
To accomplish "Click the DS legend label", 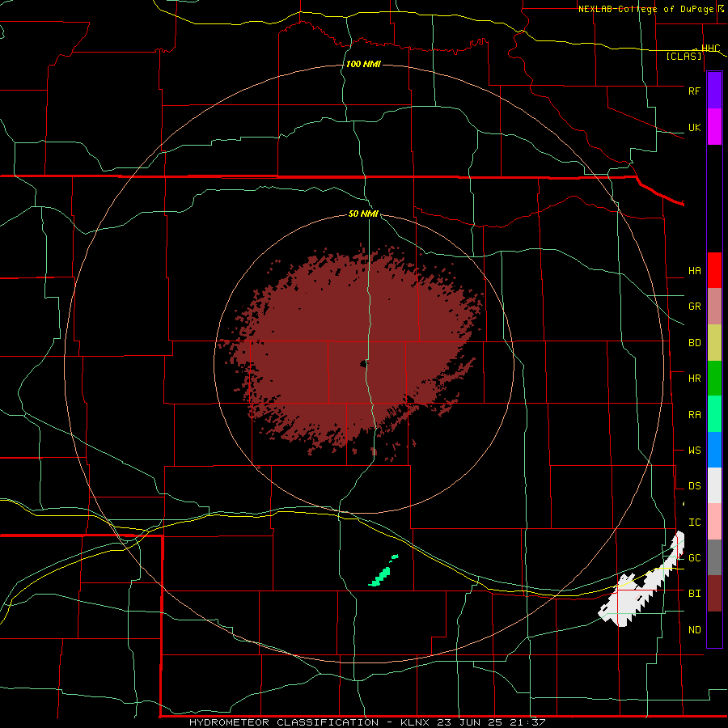I will pos(694,486).
